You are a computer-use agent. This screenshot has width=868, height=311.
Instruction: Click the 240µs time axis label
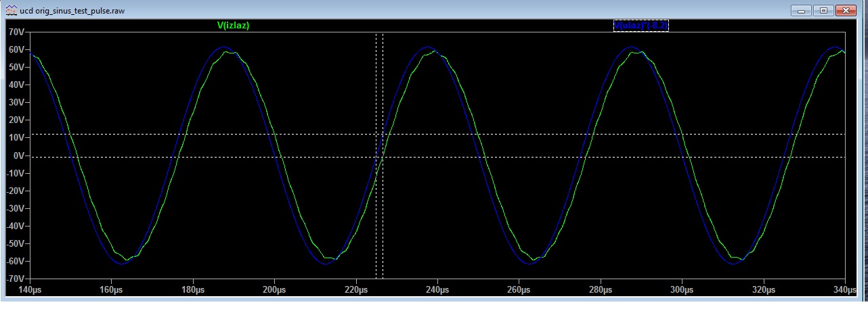(x=437, y=289)
